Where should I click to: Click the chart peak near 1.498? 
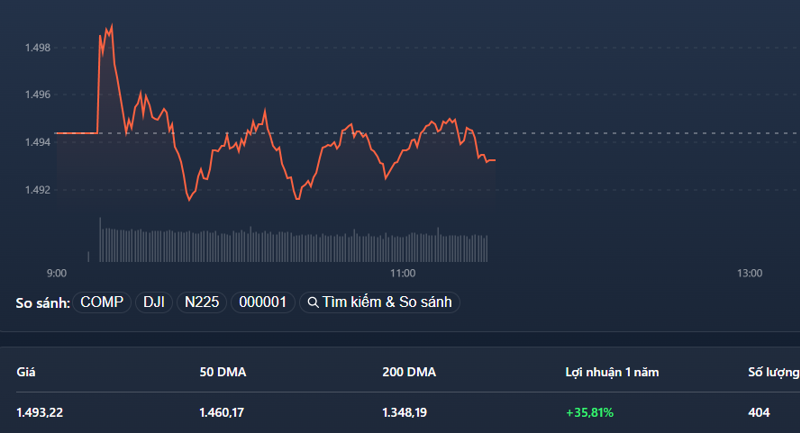tap(111, 25)
